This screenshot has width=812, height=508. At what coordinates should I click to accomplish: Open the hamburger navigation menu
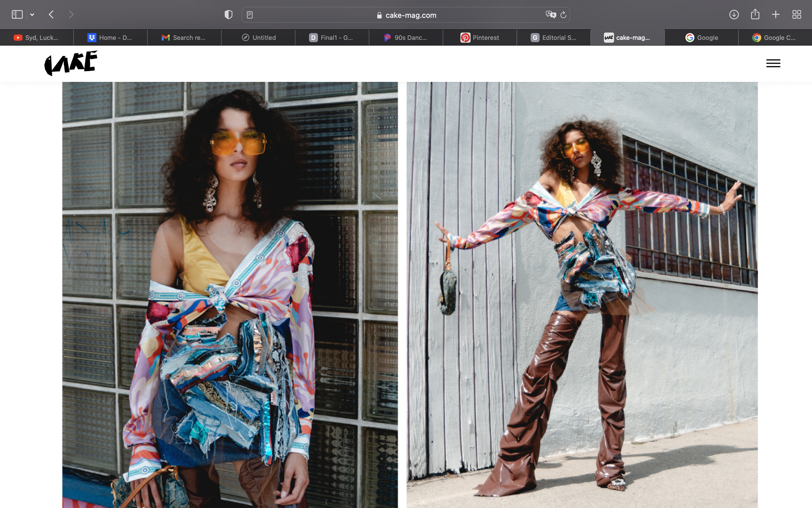coord(773,63)
